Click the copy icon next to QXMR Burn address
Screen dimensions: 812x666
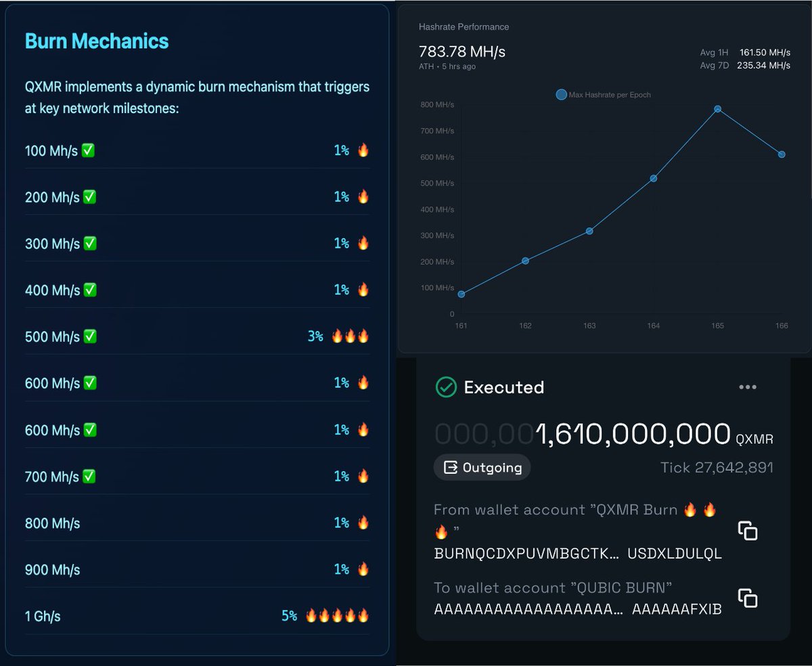point(748,531)
